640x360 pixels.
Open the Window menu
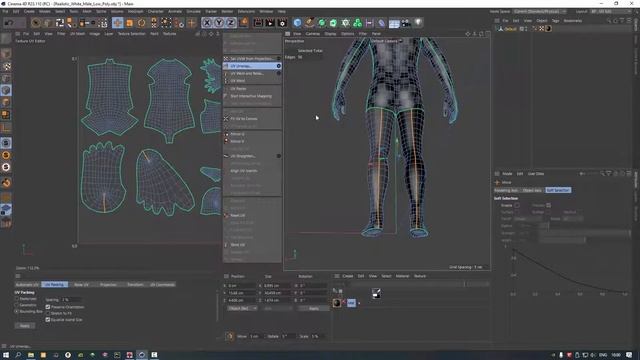266,11
